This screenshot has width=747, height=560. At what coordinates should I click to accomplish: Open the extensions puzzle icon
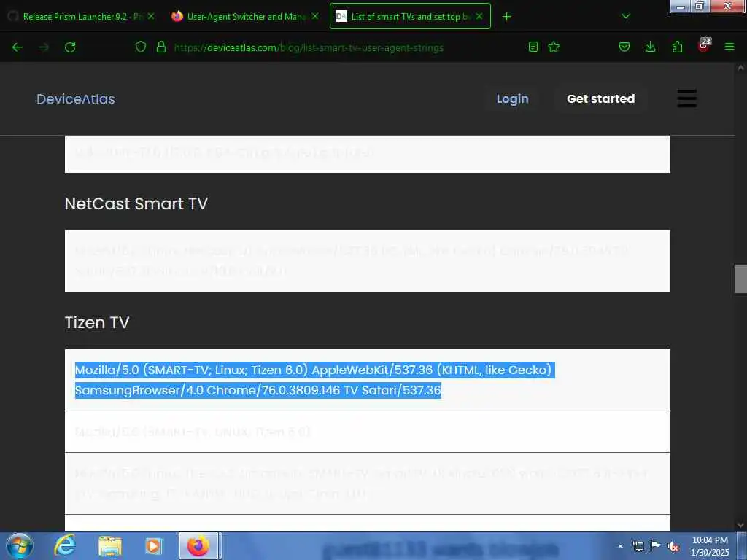(677, 47)
